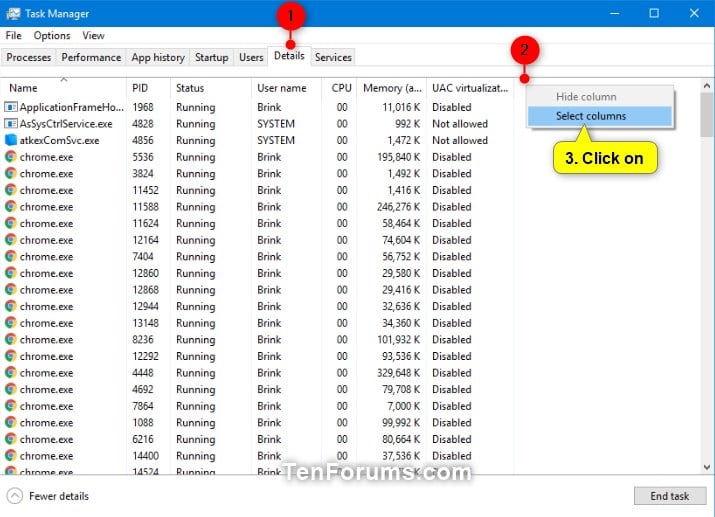Click SYSTEM user name for atkexComSvc.exe

[276, 140]
